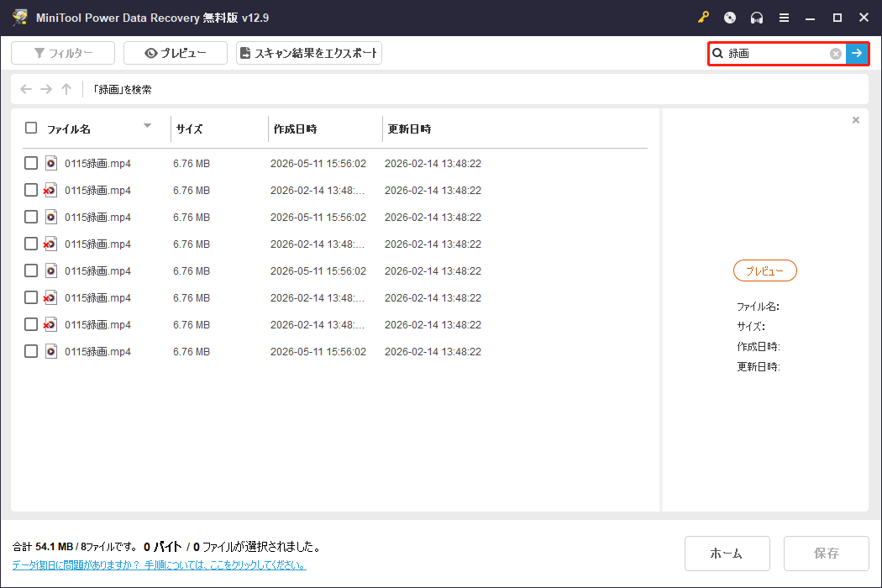Click the mp4 file icon in fifth row
The height and width of the screenshot is (588, 882).
[50, 270]
